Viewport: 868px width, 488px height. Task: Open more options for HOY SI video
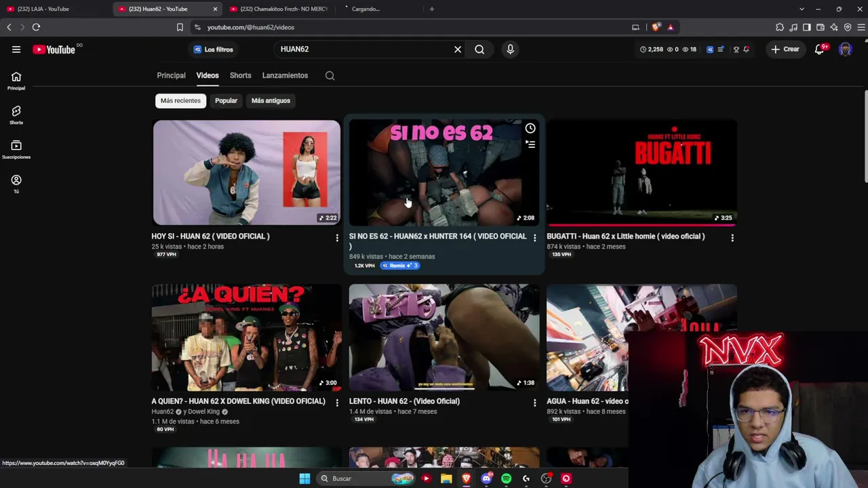(337, 237)
